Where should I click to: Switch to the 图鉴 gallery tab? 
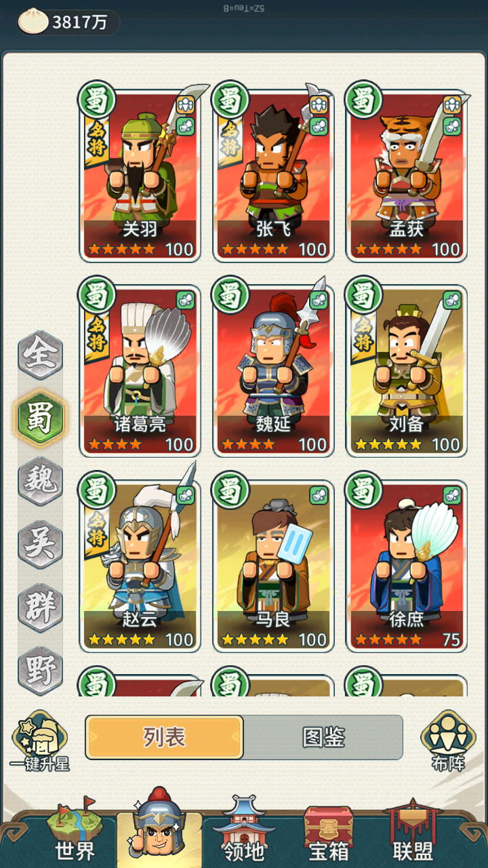point(323,737)
